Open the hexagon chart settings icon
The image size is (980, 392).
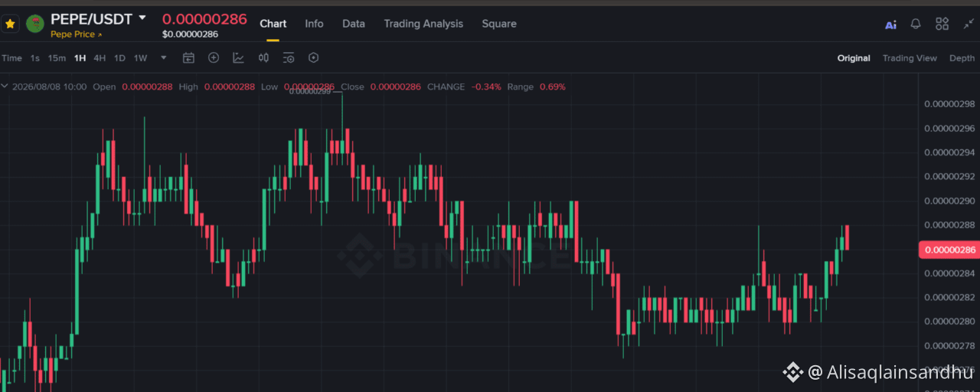[x=313, y=58]
